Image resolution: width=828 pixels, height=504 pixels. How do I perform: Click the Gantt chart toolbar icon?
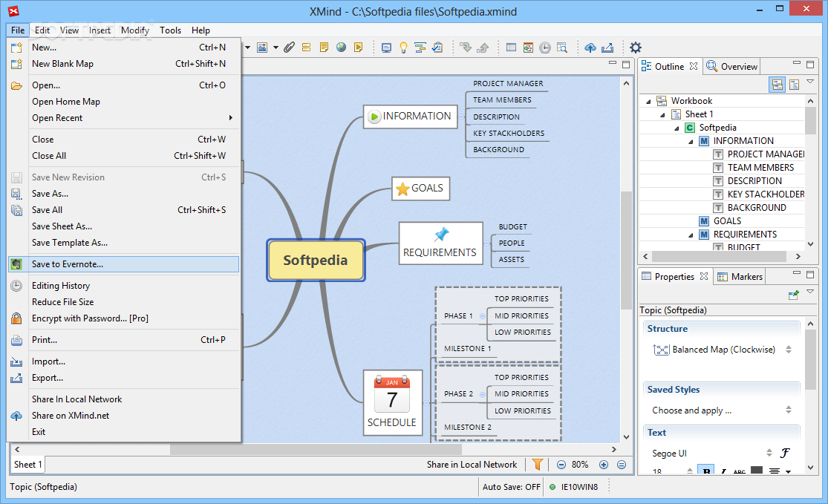point(420,48)
